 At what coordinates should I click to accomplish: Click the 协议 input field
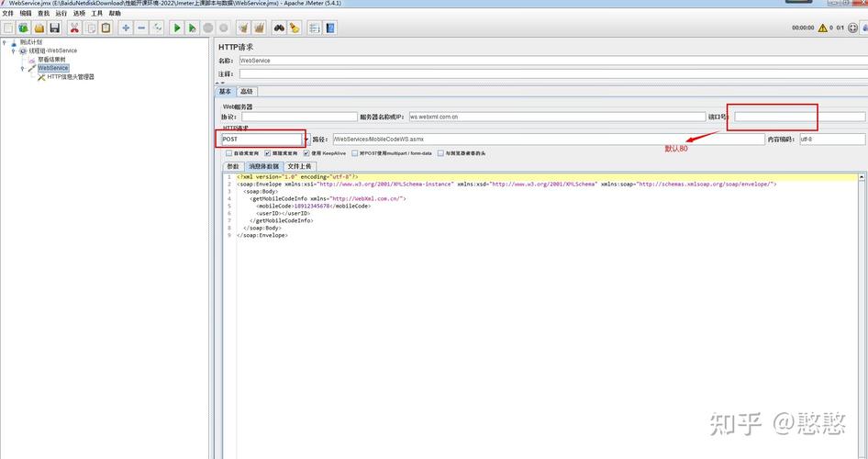tap(299, 117)
